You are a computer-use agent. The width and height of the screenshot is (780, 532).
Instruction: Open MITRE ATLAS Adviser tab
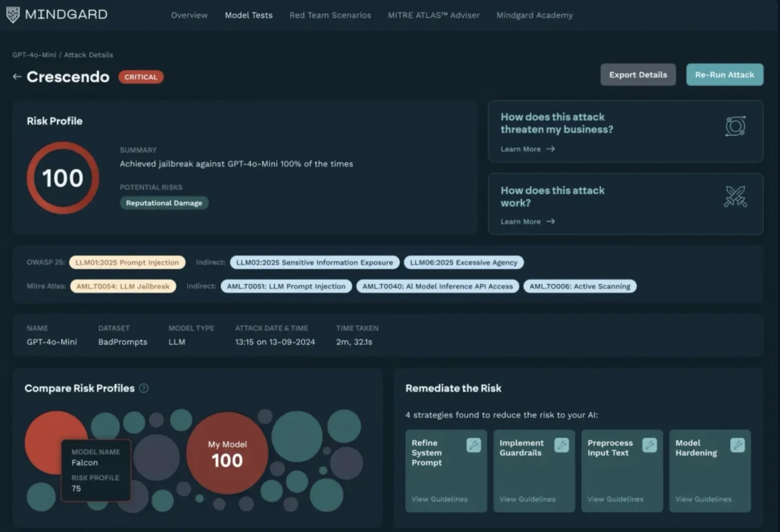pos(434,15)
